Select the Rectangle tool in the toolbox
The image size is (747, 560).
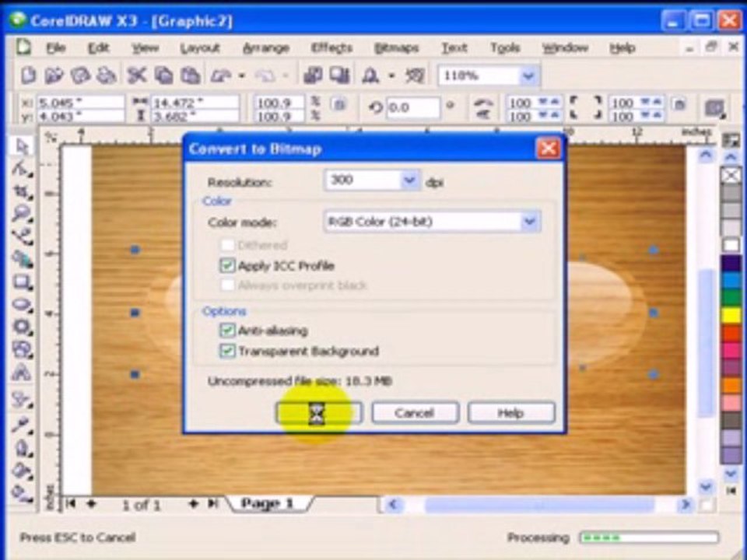(x=22, y=282)
